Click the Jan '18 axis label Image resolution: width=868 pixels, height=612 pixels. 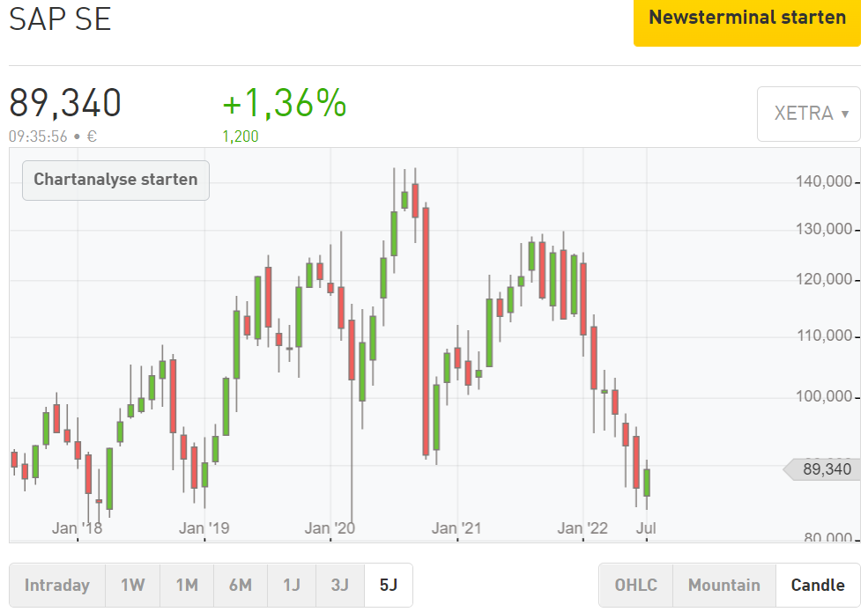click(x=77, y=527)
